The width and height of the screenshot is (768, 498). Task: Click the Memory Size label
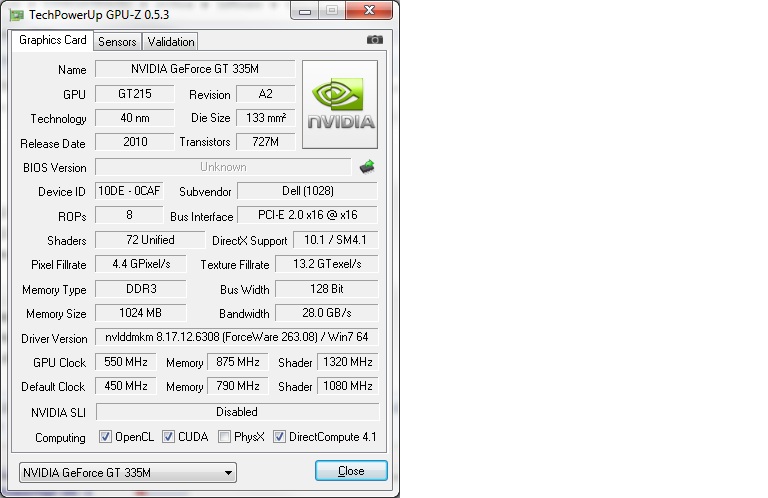coord(56,314)
